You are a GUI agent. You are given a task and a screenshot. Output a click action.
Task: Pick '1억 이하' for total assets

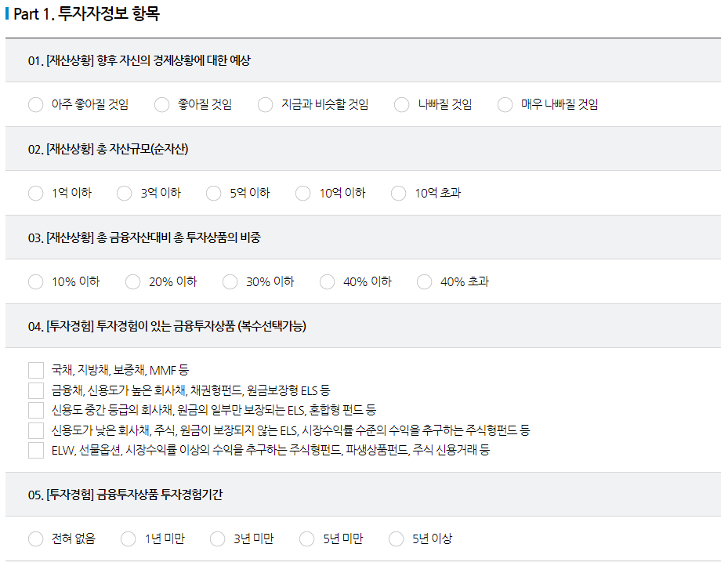click(36, 194)
